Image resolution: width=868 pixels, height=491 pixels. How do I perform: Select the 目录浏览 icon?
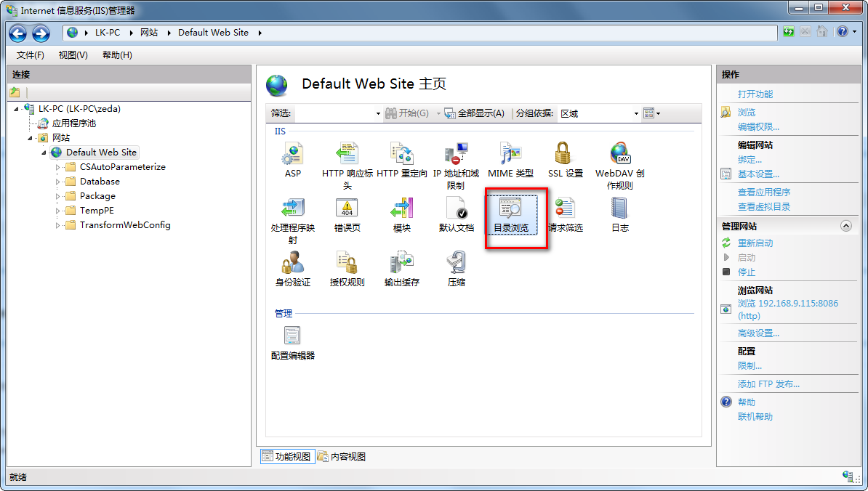click(x=511, y=214)
